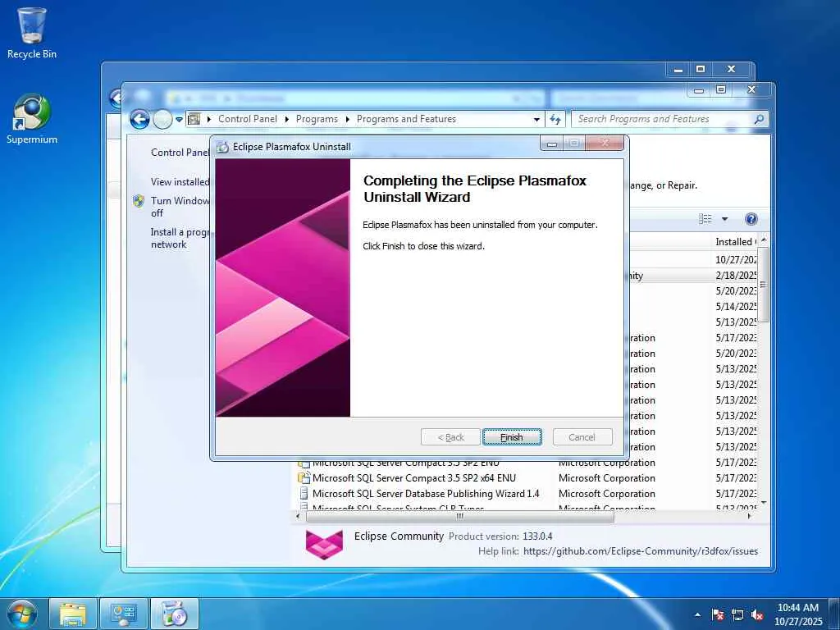The height and width of the screenshot is (630, 840).
Task: Open the clock showing 10:44 AM
Action: (x=798, y=614)
